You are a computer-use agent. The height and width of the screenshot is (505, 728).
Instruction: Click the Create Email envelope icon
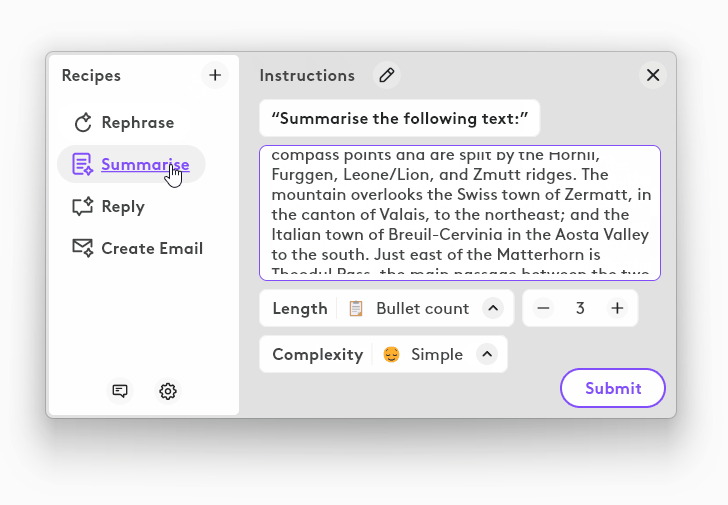point(83,248)
